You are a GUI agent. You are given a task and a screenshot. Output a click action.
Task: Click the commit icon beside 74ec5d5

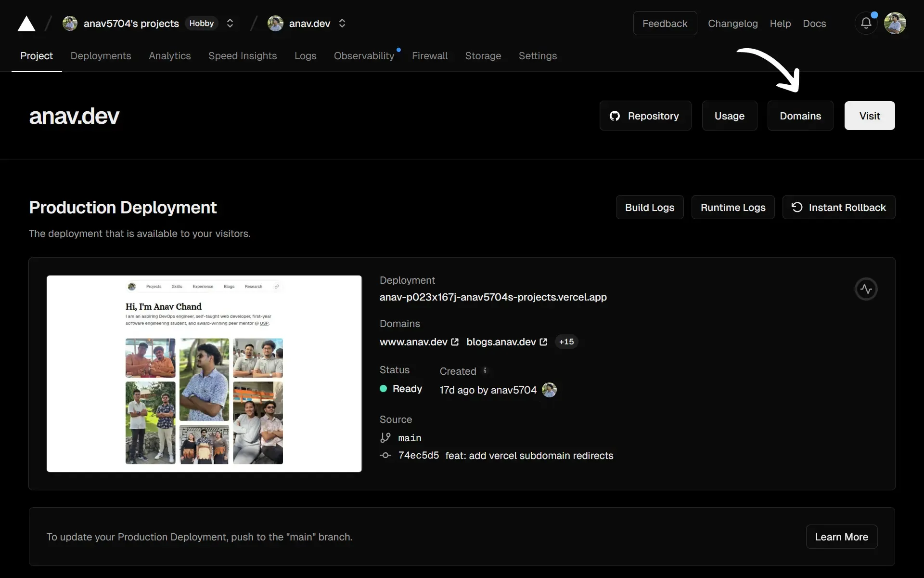[x=385, y=456]
